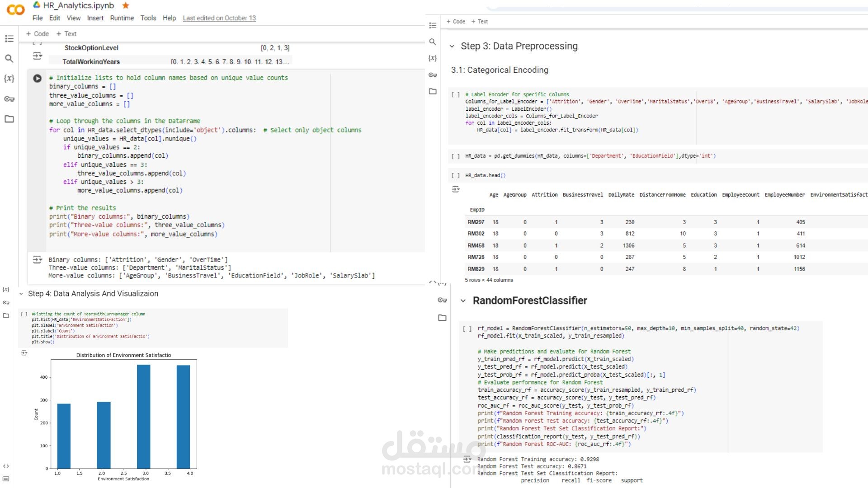
Task: Rename notebook title HR_Analytics.ipynb
Action: click(79, 5)
